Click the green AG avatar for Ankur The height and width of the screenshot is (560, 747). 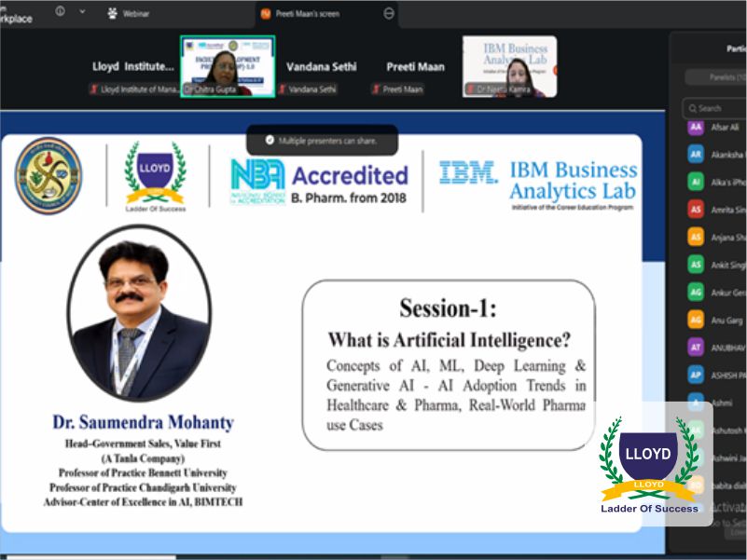click(x=696, y=293)
